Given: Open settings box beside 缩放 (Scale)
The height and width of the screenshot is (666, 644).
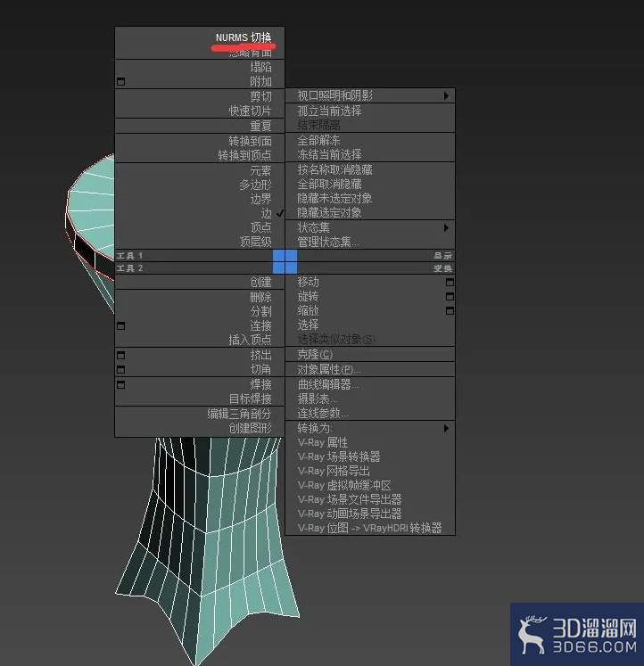Looking at the screenshot, I should [x=450, y=311].
